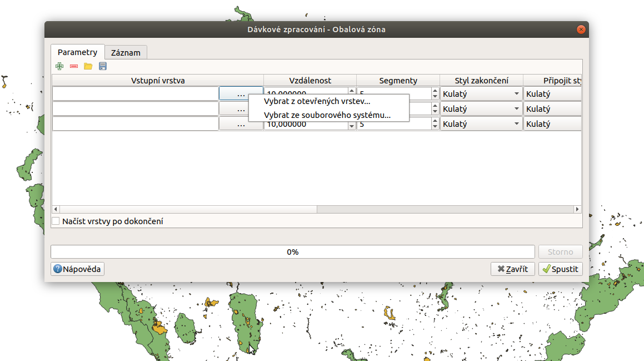Open a batch file with the folder icon

[x=88, y=66]
